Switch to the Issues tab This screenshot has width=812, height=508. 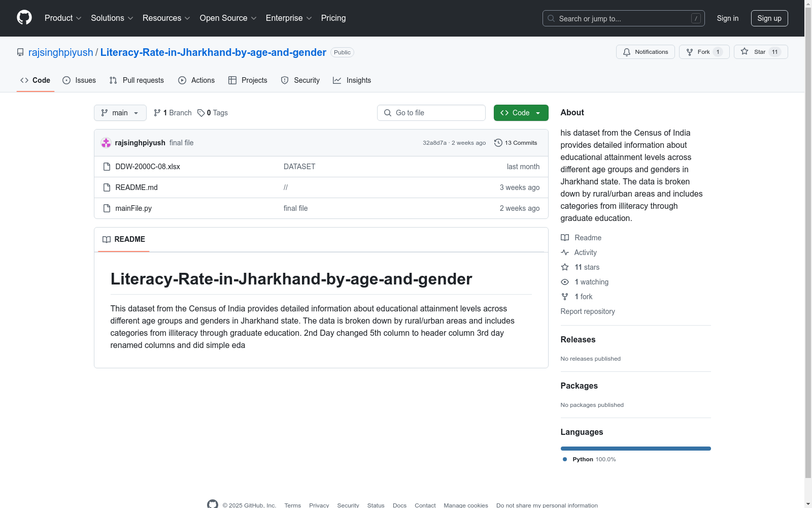[x=79, y=80]
